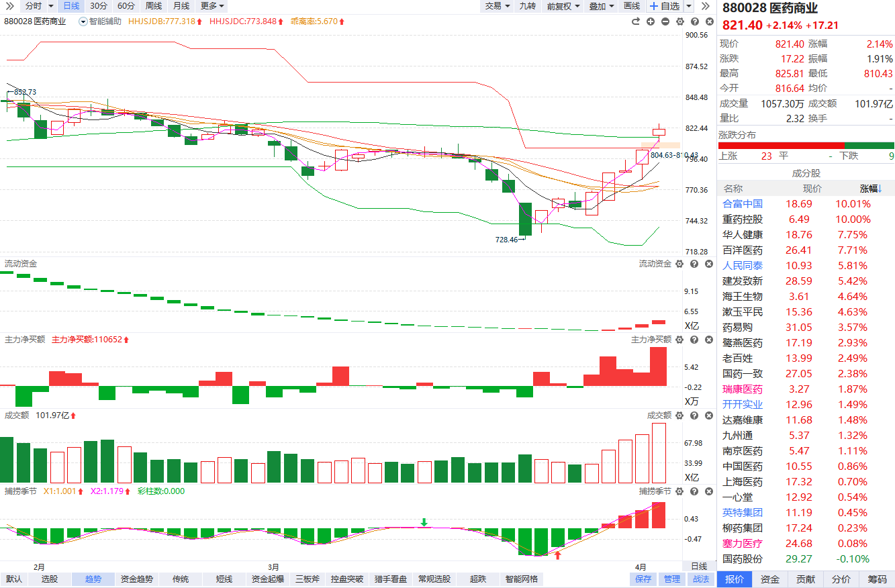Open the 更多 periods dropdown
The width and height of the screenshot is (895, 588).
(212, 6)
